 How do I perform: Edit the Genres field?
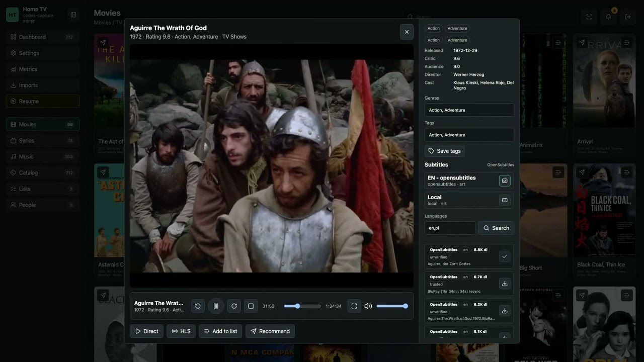pos(469,110)
